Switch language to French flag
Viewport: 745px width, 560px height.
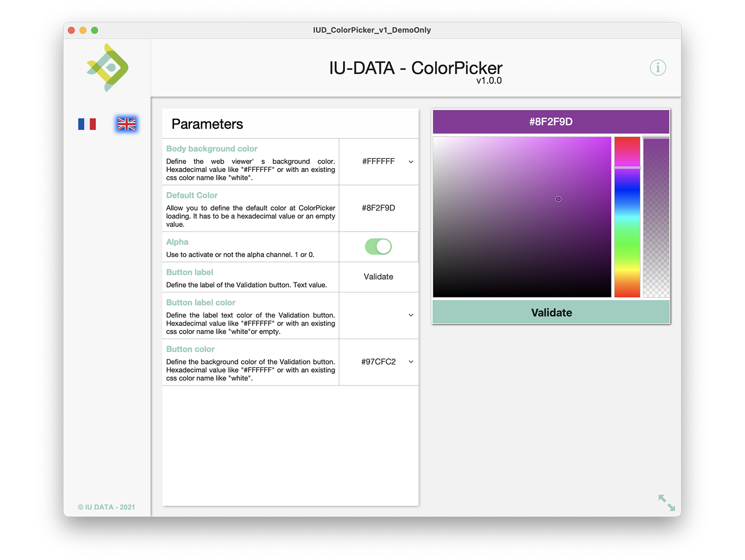click(x=87, y=124)
